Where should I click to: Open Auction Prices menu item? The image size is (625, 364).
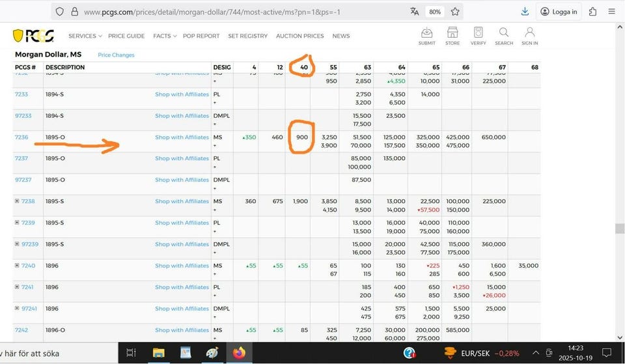(299, 36)
